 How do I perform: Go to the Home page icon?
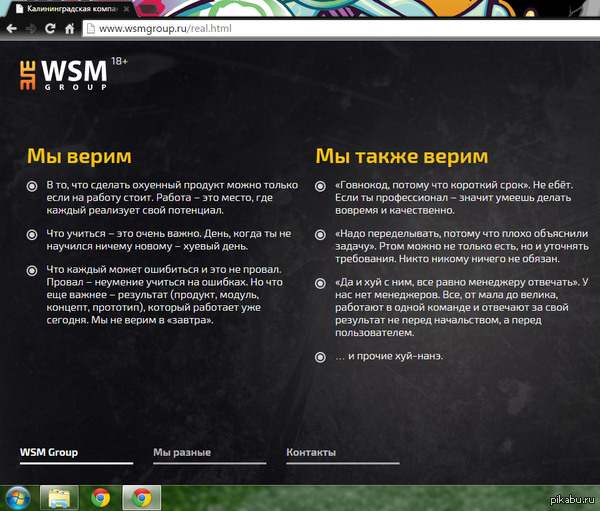69,29
